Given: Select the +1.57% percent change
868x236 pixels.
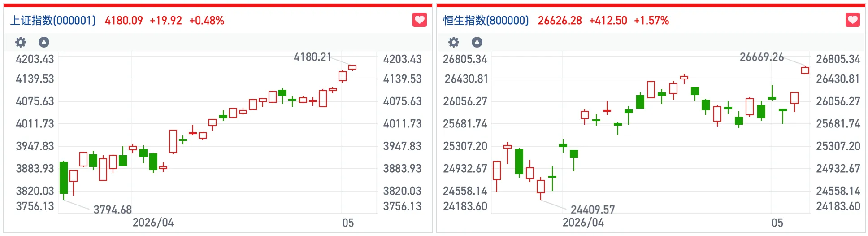Looking at the screenshot, I should coord(651,21).
